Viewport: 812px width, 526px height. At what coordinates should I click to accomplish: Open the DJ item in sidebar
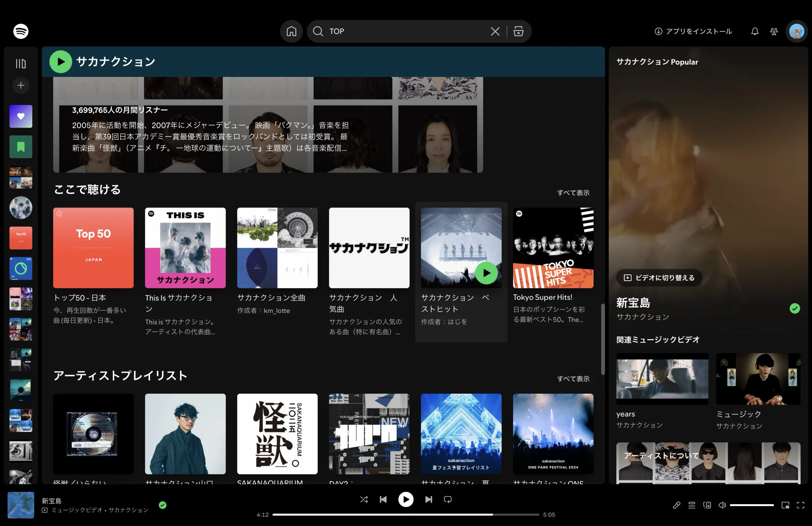coord(21,268)
